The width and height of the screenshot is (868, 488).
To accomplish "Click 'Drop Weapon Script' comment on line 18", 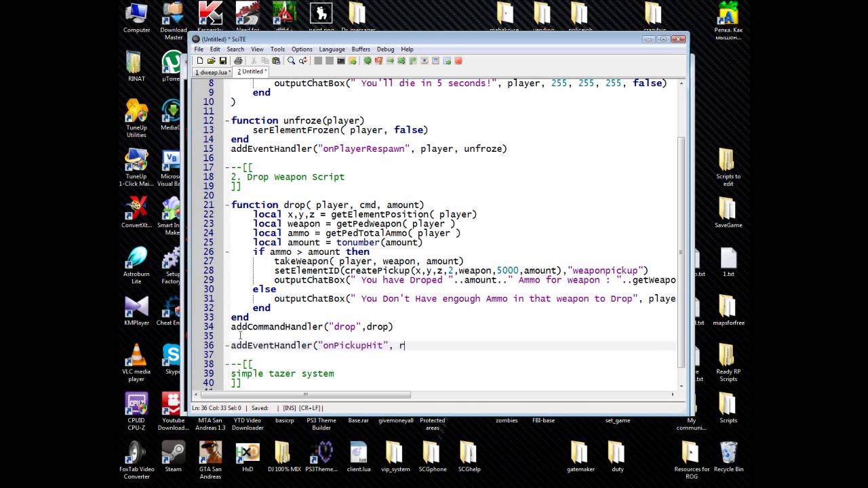I will coord(295,177).
